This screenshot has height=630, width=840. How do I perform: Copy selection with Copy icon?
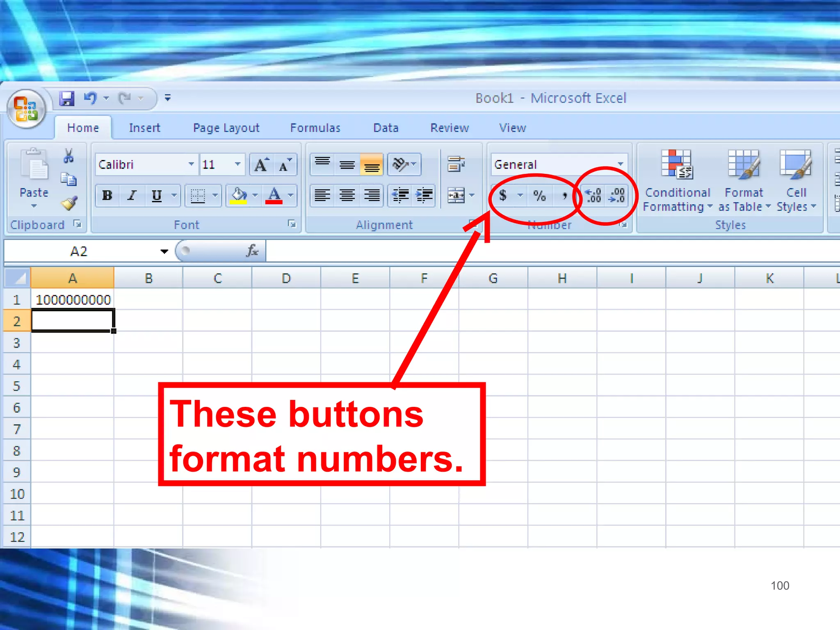(x=68, y=179)
